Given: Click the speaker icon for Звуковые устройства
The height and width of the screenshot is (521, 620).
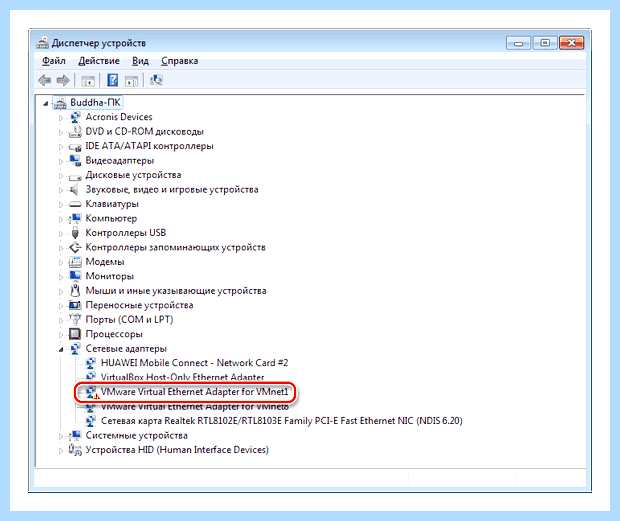Looking at the screenshot, I should pyautogui.click(x=74, y=190).
